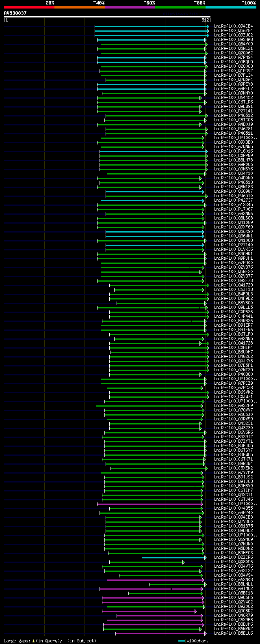This screenshot has height=644, width=260.
Task: Select the UniRef100_Q9C6F5 label
Action: coord(233,597)
